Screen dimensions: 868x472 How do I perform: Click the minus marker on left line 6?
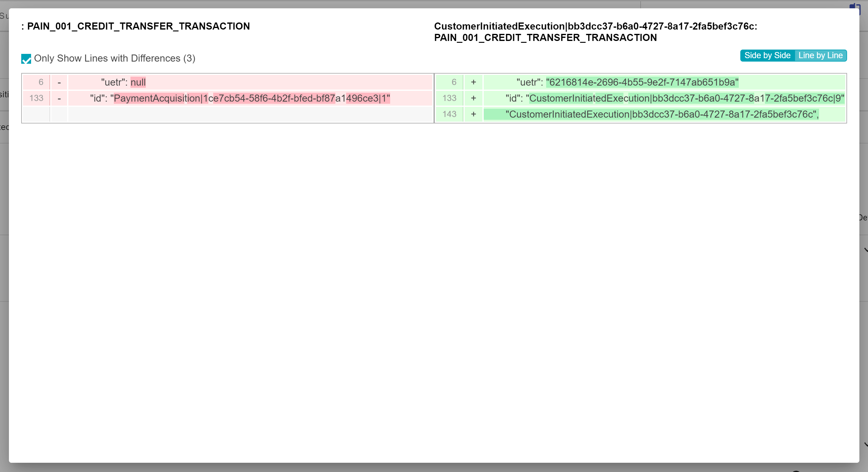point(59,82)
